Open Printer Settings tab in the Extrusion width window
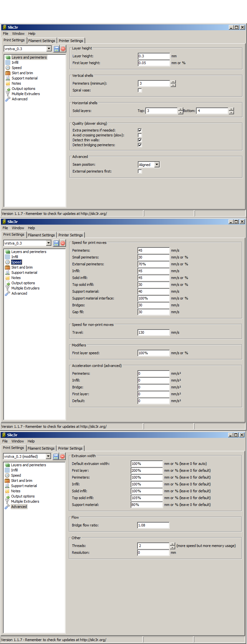 tap(70, 448)
